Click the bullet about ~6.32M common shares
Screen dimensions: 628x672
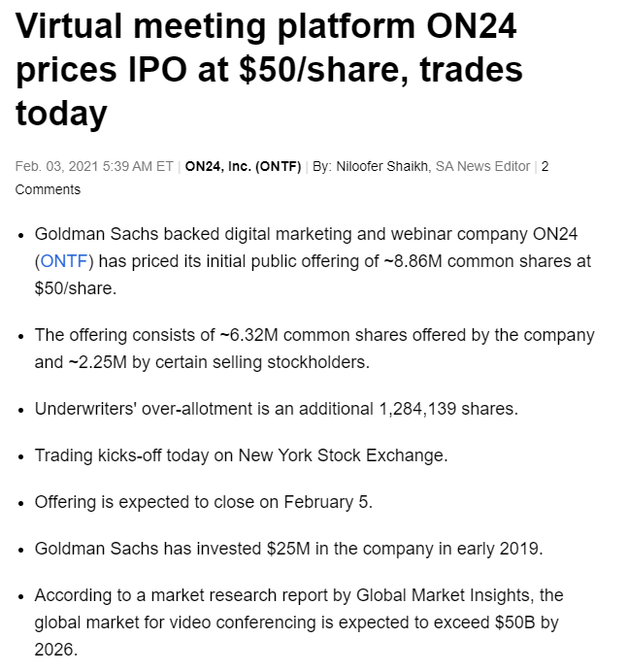tap(314, 349)
